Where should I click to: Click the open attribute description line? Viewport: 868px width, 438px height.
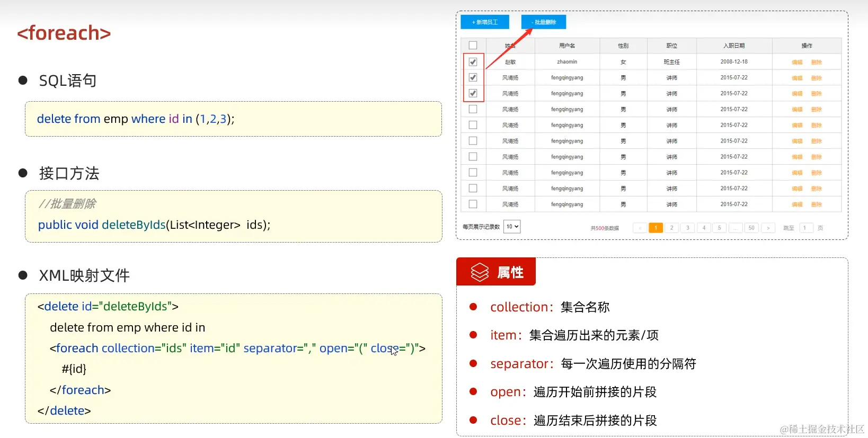click(573, 392)
